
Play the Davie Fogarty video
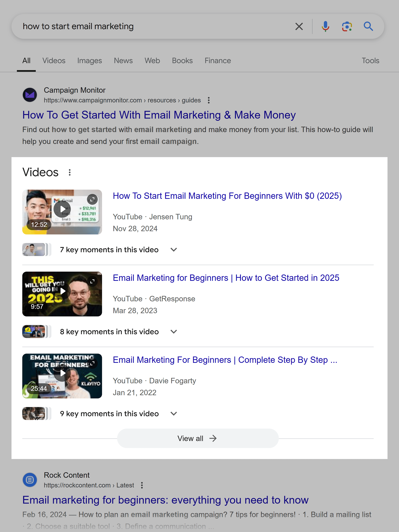coord(62,373)
